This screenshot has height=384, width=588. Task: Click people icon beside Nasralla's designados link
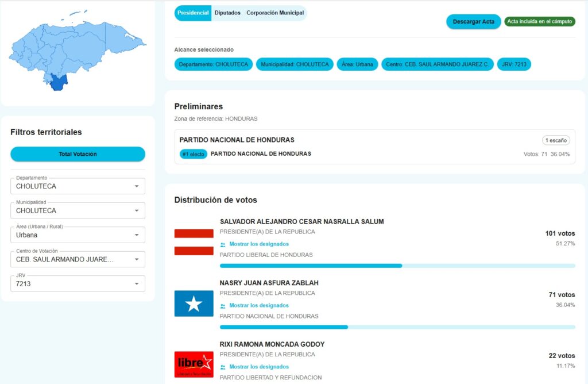click(223, 245)
